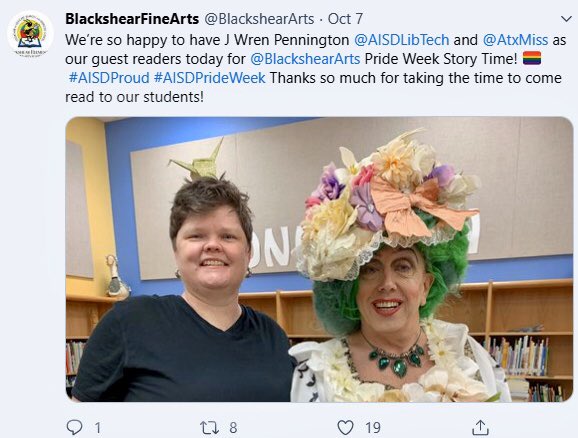Open BlackshearFineArts profile avatar
Viewport: 578px width, 438px height.
tap(30, 33)
